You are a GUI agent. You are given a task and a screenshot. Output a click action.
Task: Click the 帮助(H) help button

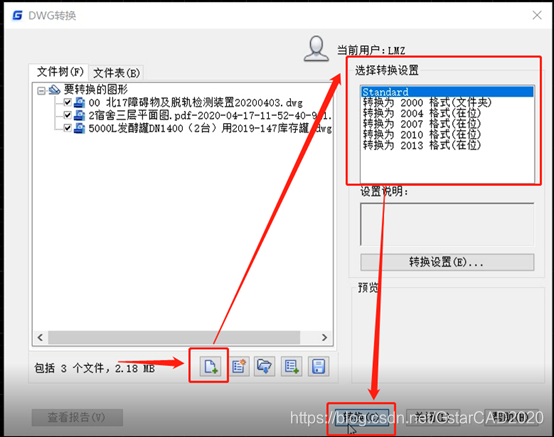(x=511, y=417)
